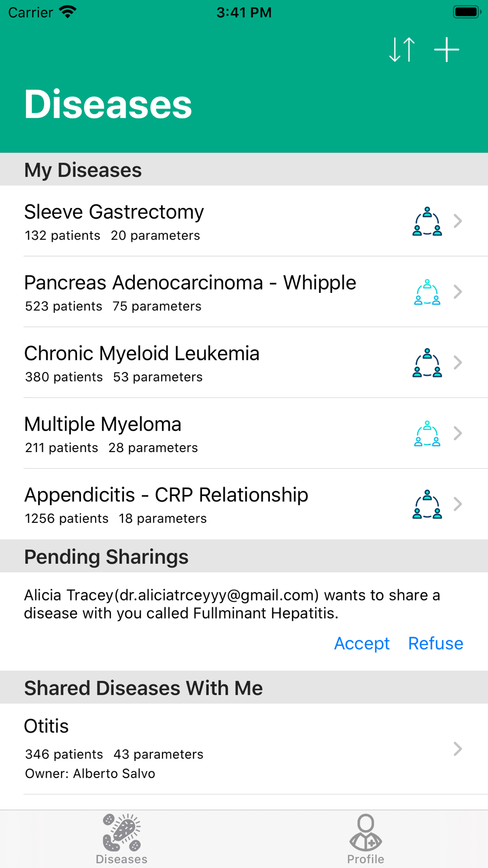Open the Profile tab
This screenshot has width=488, height=868.
coord(366,839)
